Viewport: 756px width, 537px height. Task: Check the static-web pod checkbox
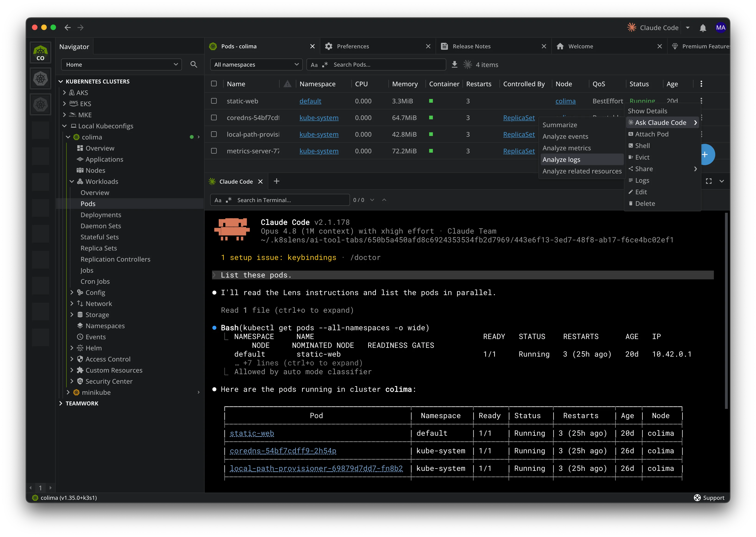[214, 101]
